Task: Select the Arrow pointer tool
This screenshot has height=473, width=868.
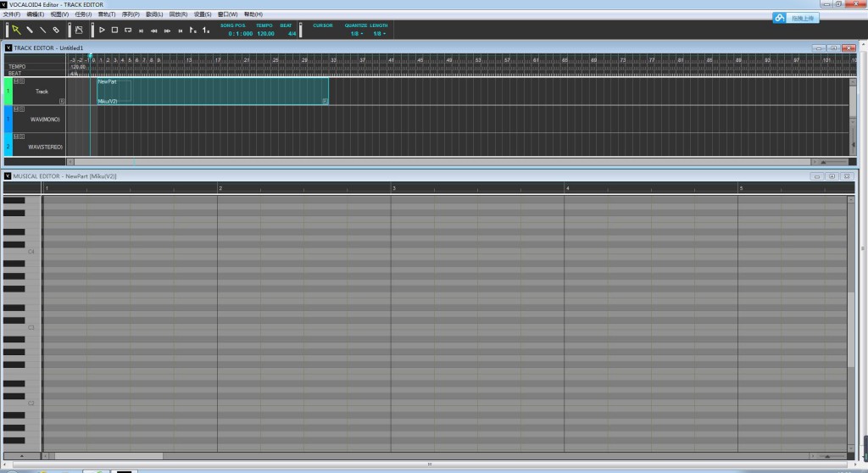Action: tap(16, 30)
